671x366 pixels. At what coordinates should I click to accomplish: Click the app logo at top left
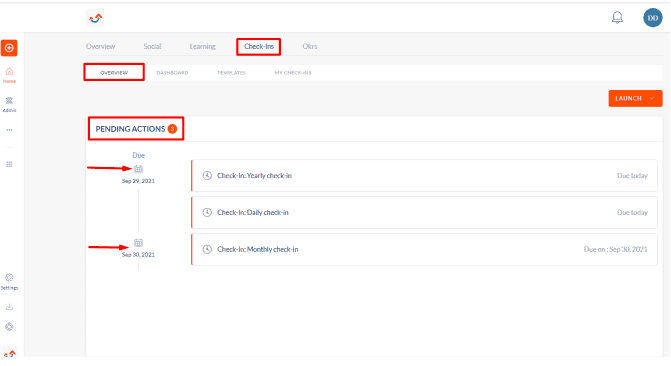[95, 18]
